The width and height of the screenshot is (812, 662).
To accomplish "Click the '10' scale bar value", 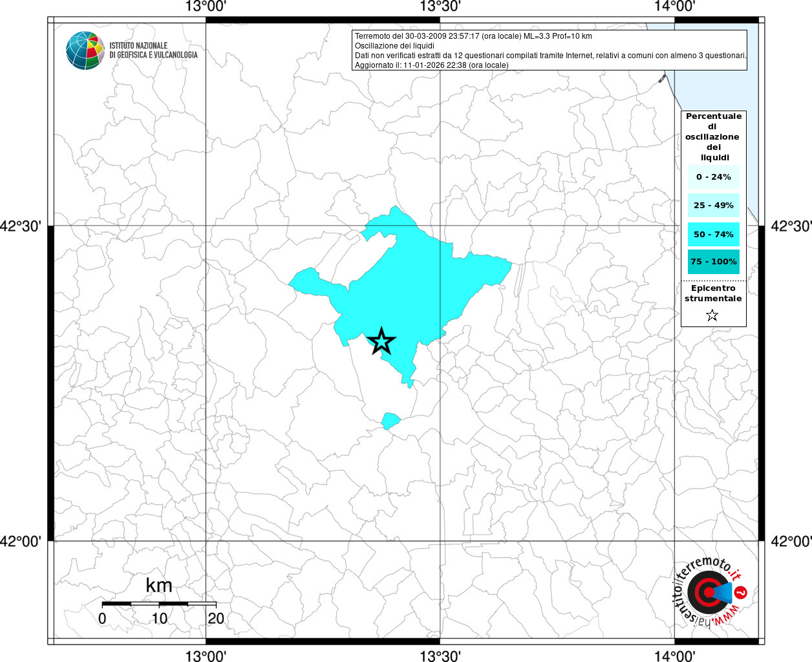I will pyautogui.click(x=159, y=618).
